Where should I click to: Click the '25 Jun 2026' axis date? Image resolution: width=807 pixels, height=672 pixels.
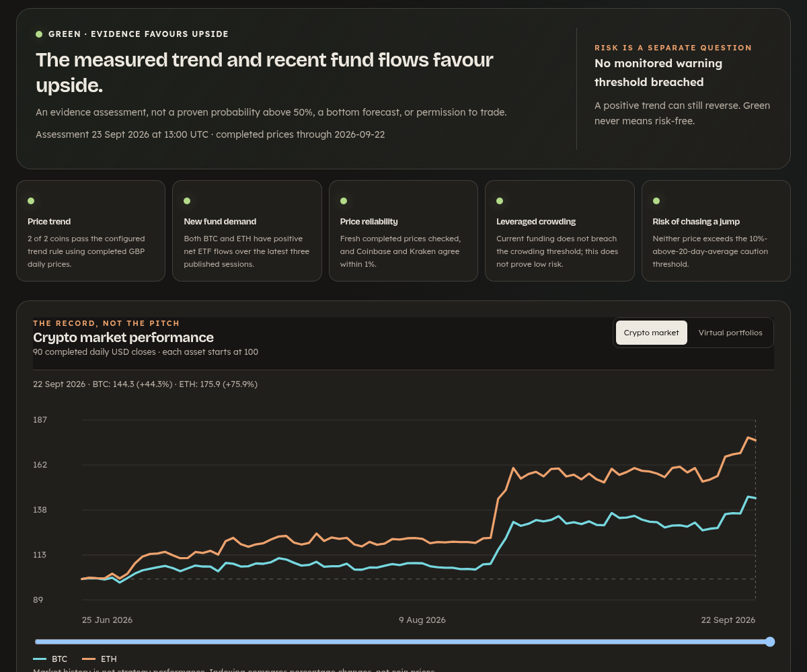pos(107,620)
